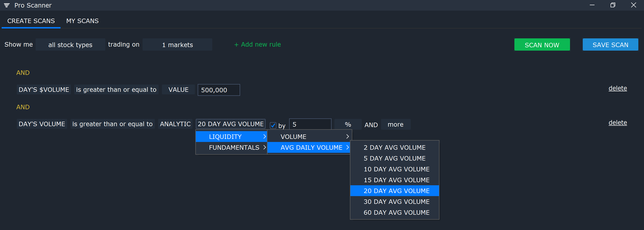The width and height of the screenshot is (644, 230).
Task: Open the 'is greater than or equal to' selector
Action: (112, 124)
